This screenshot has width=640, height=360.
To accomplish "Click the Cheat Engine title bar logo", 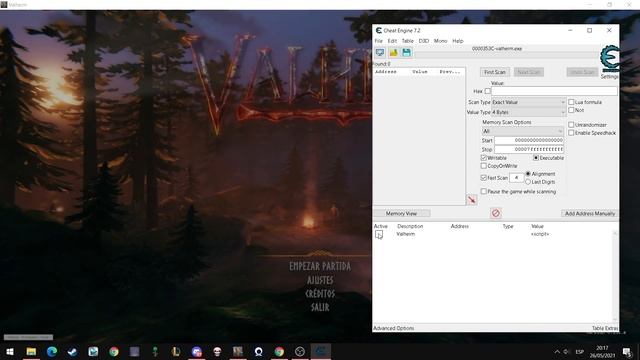I will pyautogui.click(x=379, y=31).
